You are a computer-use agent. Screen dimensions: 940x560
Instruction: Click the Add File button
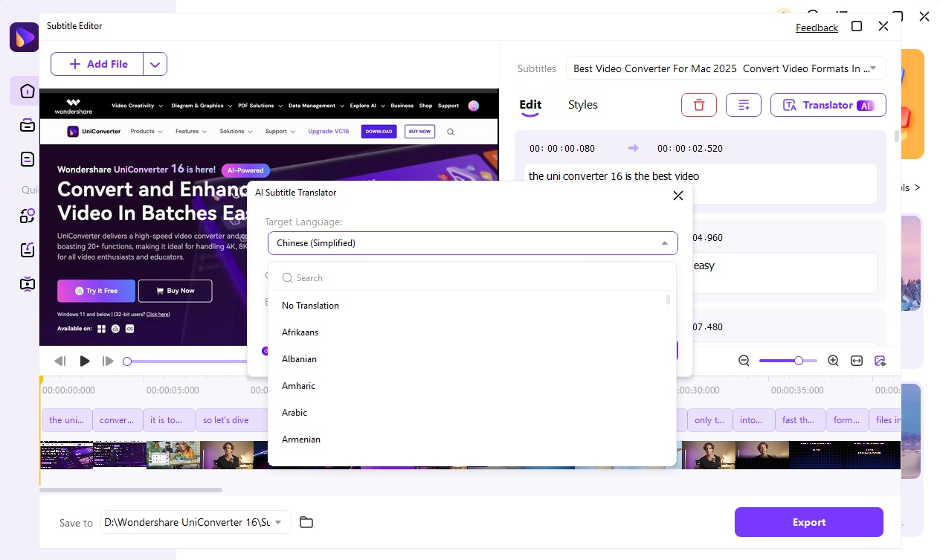97,64
